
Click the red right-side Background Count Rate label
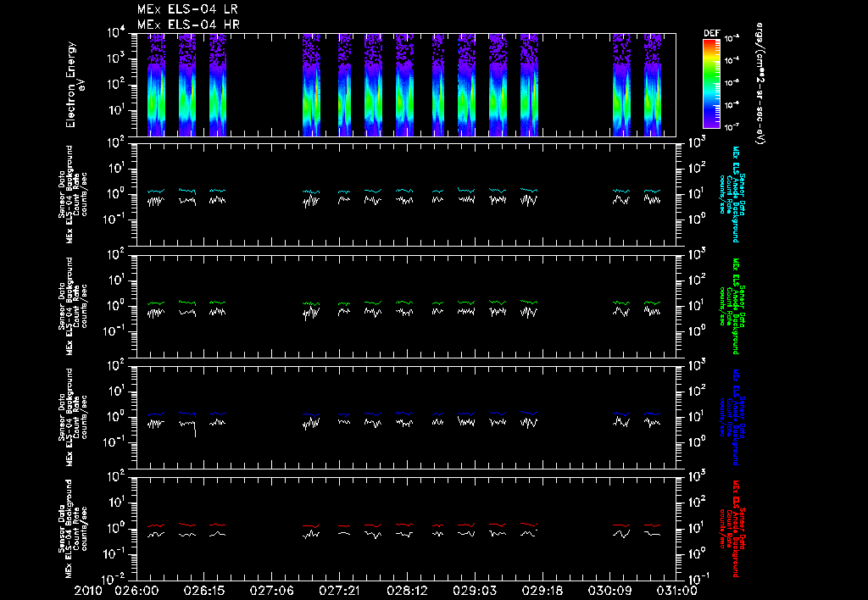tap(732, 529)
